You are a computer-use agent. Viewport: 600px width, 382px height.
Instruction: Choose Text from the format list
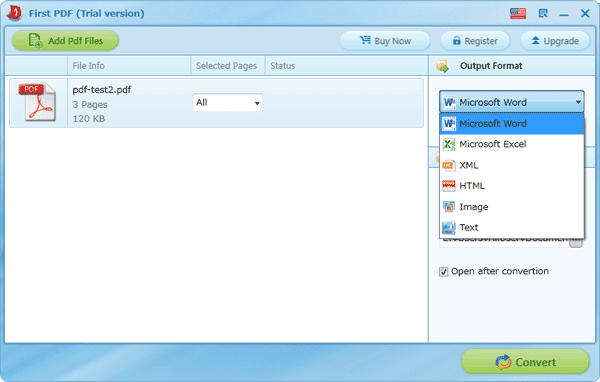coord(512,227)
